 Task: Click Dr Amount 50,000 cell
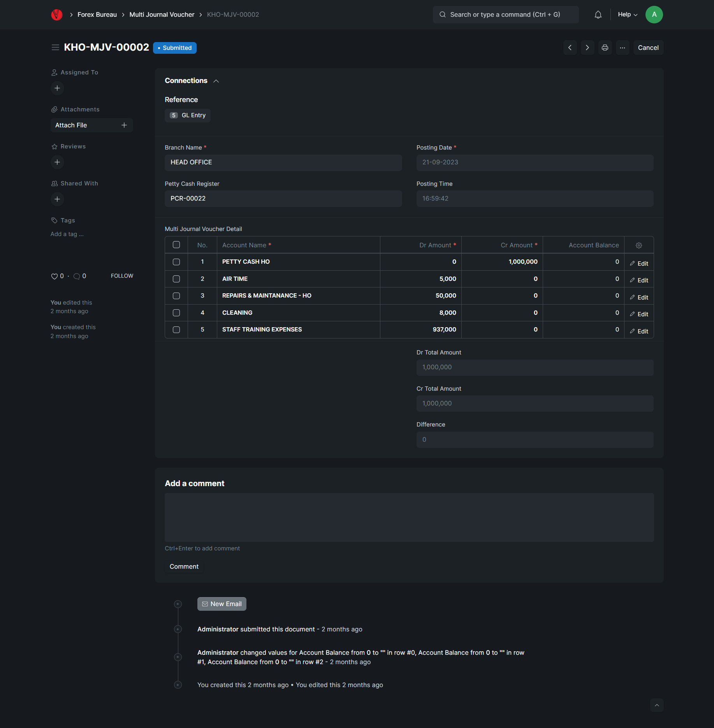(421, 296)
